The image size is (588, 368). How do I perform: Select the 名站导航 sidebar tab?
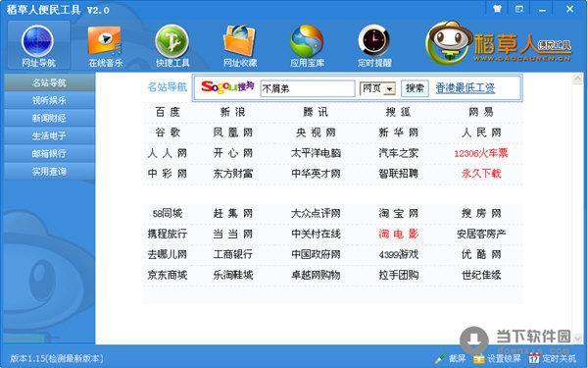tap(49, 82)
